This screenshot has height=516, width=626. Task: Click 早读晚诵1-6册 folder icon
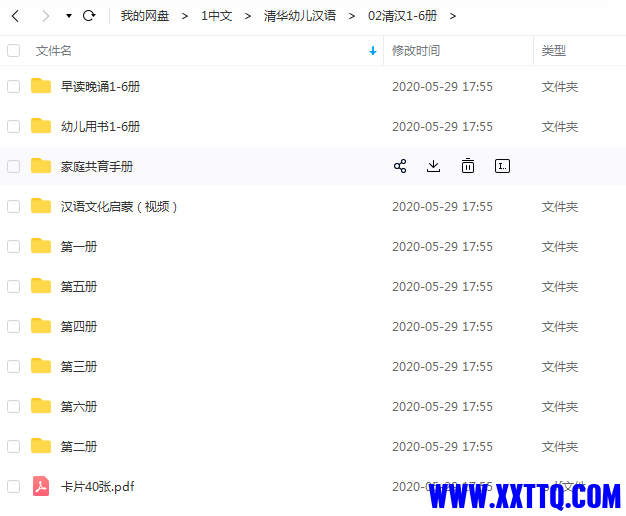41,85
